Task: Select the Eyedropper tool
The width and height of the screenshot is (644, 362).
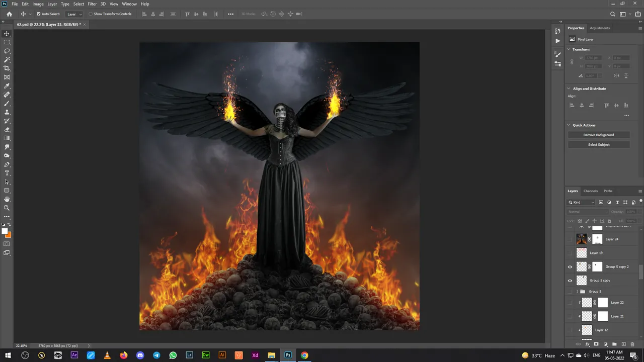Action: [x=7, y=86]
